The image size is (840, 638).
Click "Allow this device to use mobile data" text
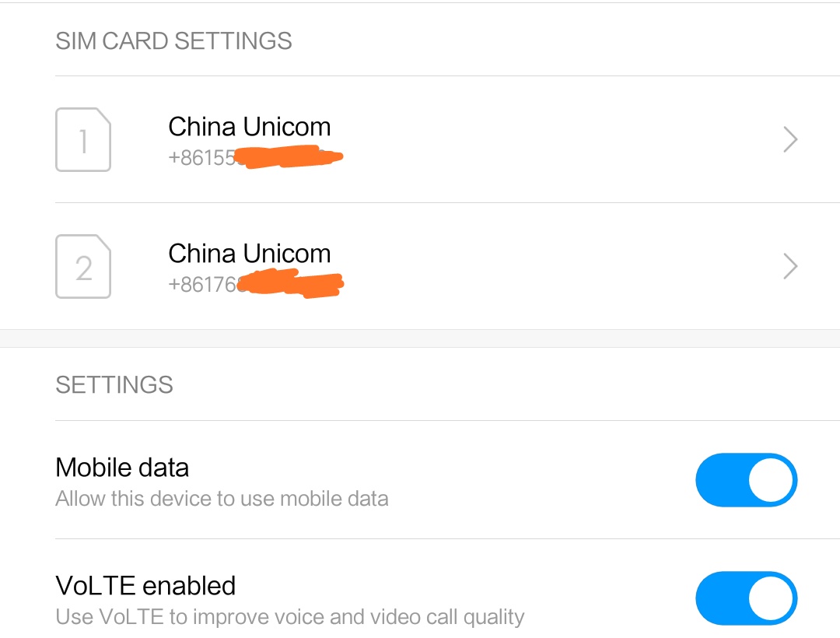(x=222, y=499)
